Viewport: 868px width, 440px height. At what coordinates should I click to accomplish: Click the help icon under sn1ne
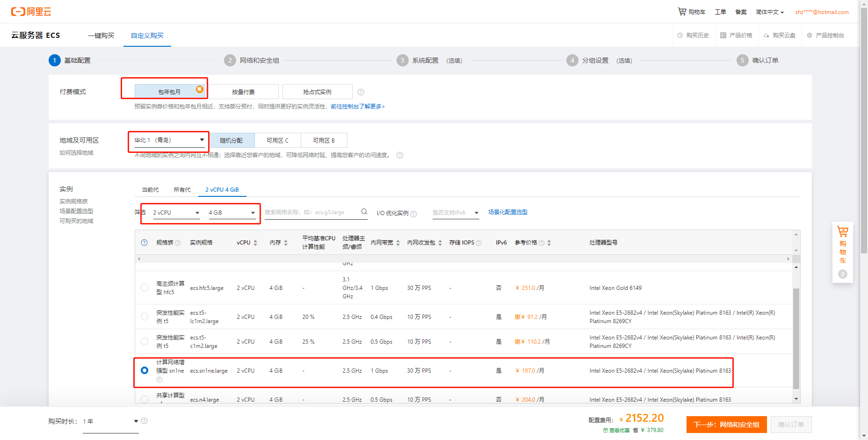(x=159, y=380)
